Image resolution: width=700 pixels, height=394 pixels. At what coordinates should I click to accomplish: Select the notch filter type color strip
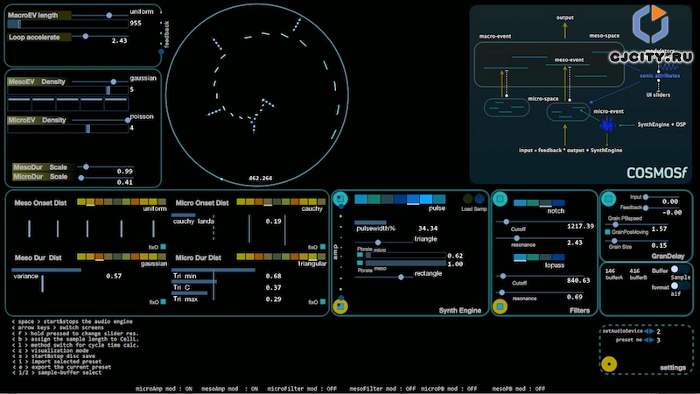tap(539, 203)
